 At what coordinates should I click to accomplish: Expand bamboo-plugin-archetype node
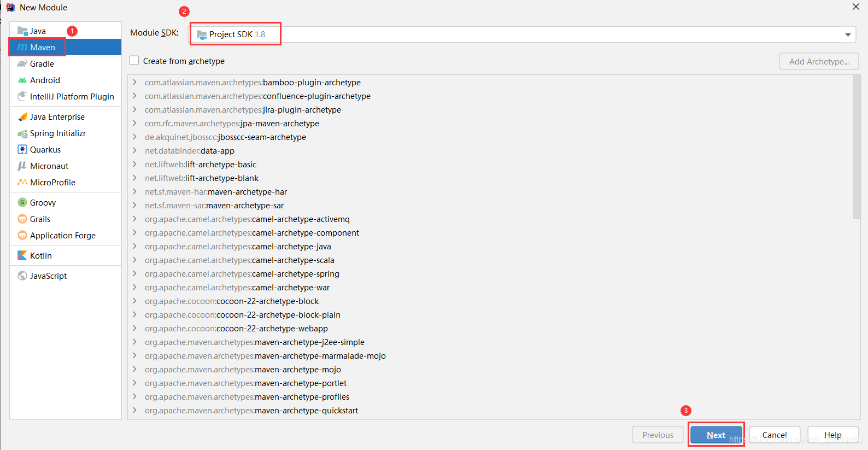(134, 83)
